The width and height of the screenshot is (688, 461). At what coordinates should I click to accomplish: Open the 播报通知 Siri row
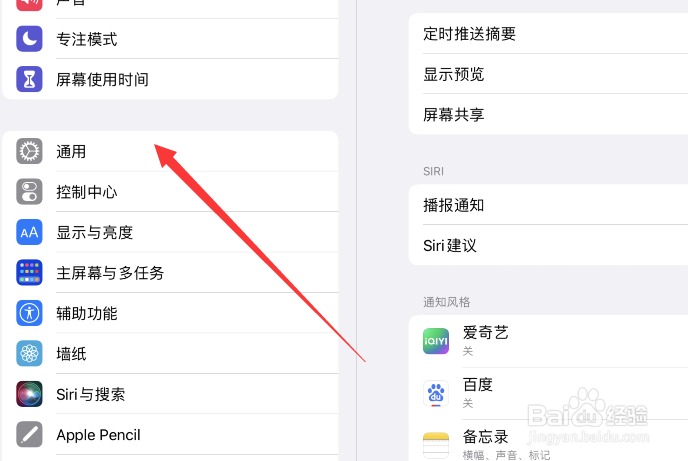pyautogui.click(x=548, y=205)
